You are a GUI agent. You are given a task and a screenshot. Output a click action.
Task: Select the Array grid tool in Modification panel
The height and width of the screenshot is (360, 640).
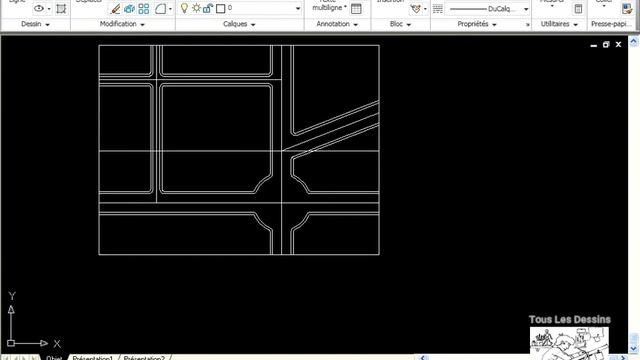tap(144, 9)
